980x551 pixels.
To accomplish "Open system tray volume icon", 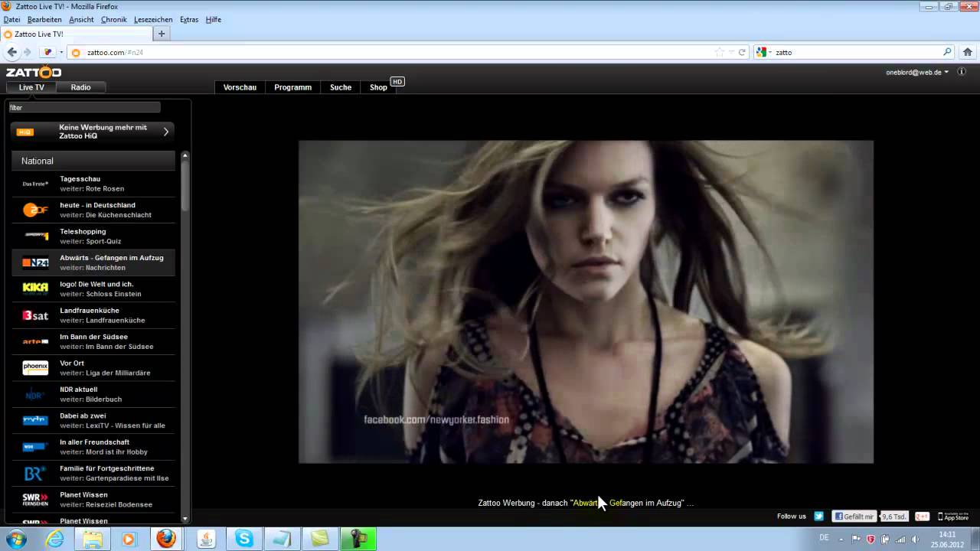I will [x=915, y=539].
